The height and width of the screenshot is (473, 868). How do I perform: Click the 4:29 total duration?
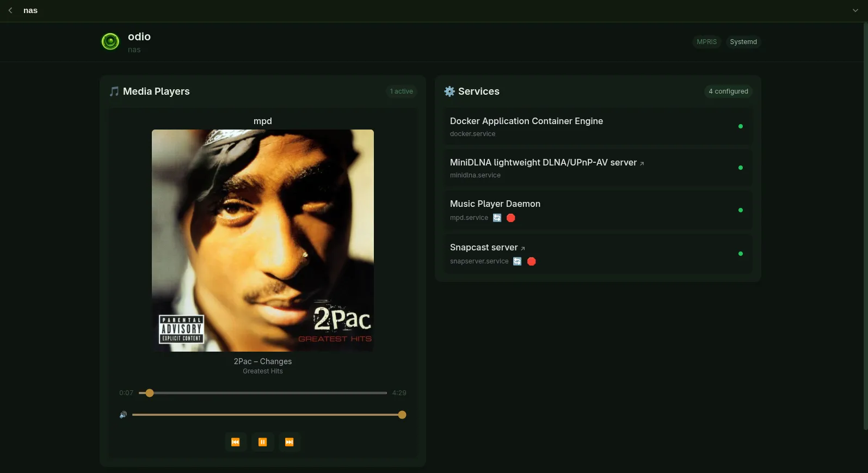(x=399, y=393)
